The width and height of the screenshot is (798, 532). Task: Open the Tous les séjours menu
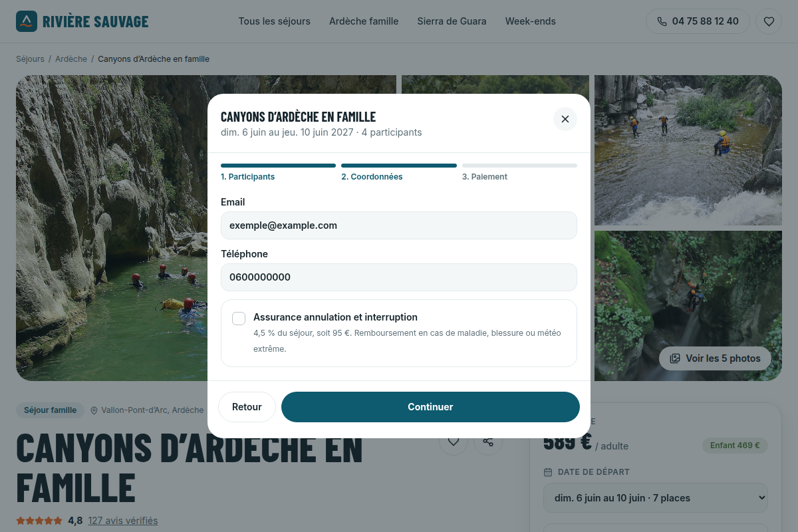click(x=275, y=21)
